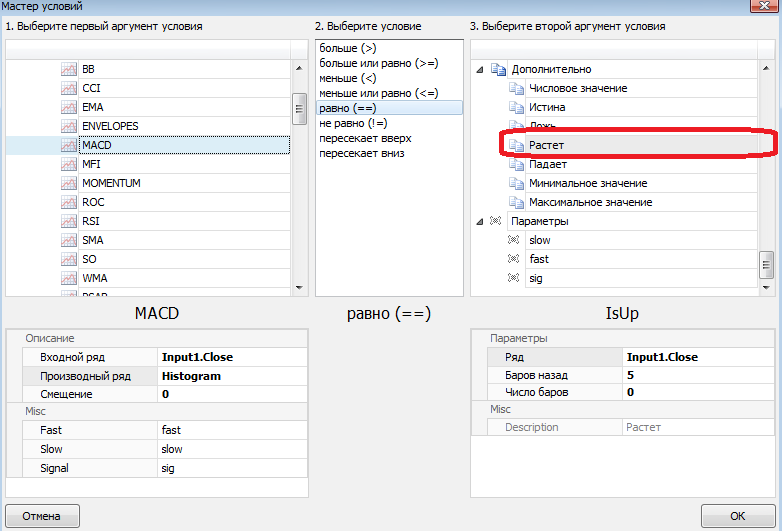Click the parameter icon beside slow
Image resolution: width=782 pixels, height=531 pixels.
click(515, 241)
